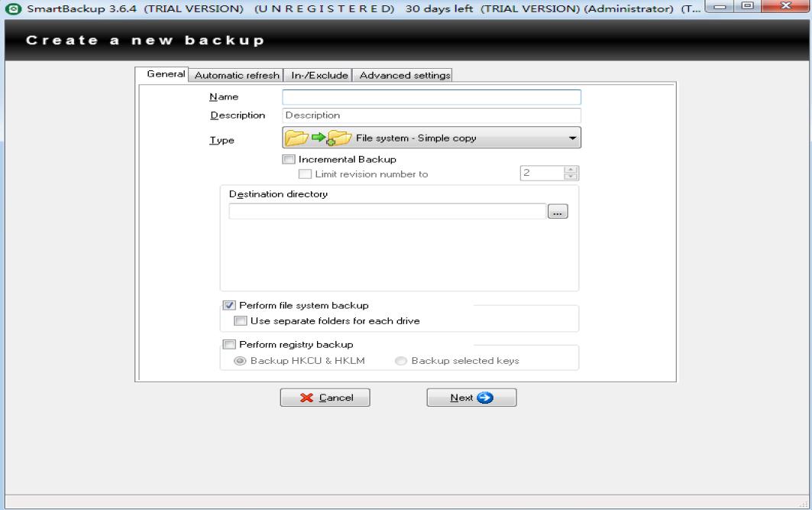
Task: Click the Destination directory path field
Action: tap(387, 212)
